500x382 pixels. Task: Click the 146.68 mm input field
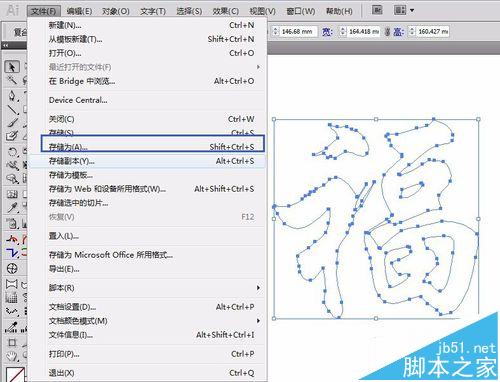(x=298, y=32)
